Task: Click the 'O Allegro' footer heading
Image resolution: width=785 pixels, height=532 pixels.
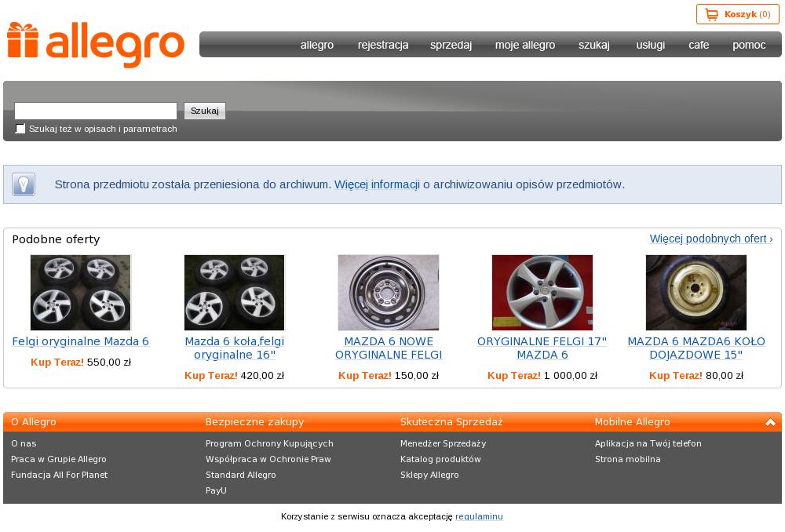Action: tap(34, 422)
